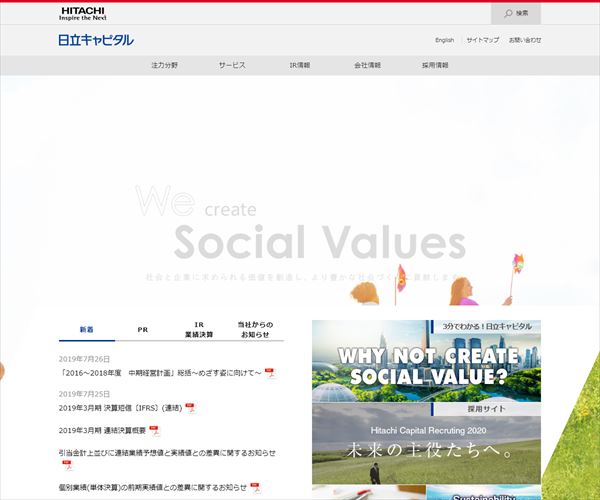Viewport: 600px width, 500px height.
Task: Open PDF icon for 中期経営計画 総括
Action: tap(270, 373)
